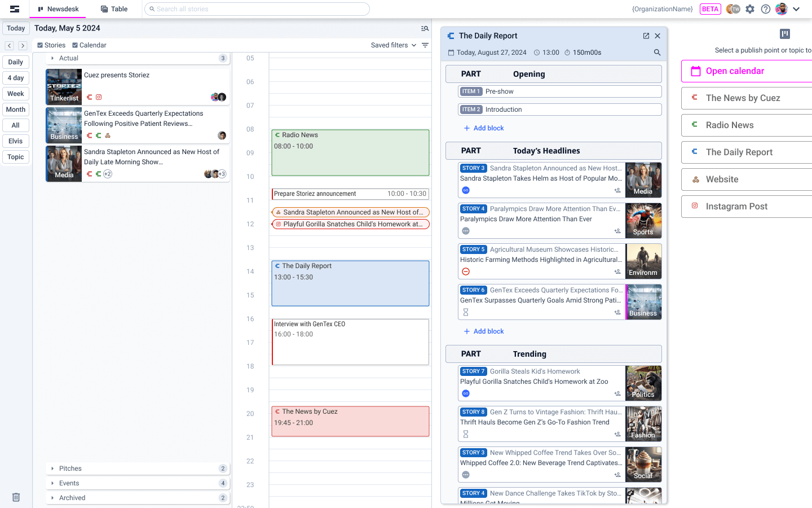Open ITEM 1 Pre-show row
The image size is (812, 508).
pos(560,91)
